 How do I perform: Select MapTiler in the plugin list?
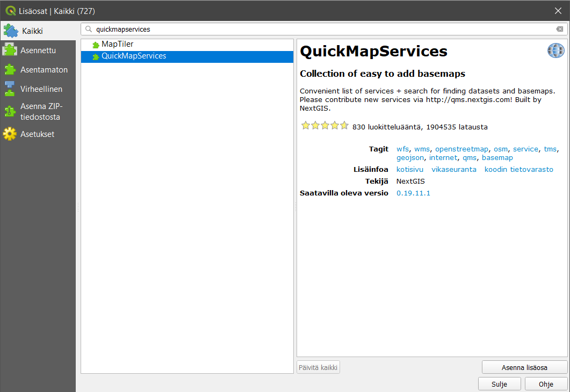tap(117, 44)
